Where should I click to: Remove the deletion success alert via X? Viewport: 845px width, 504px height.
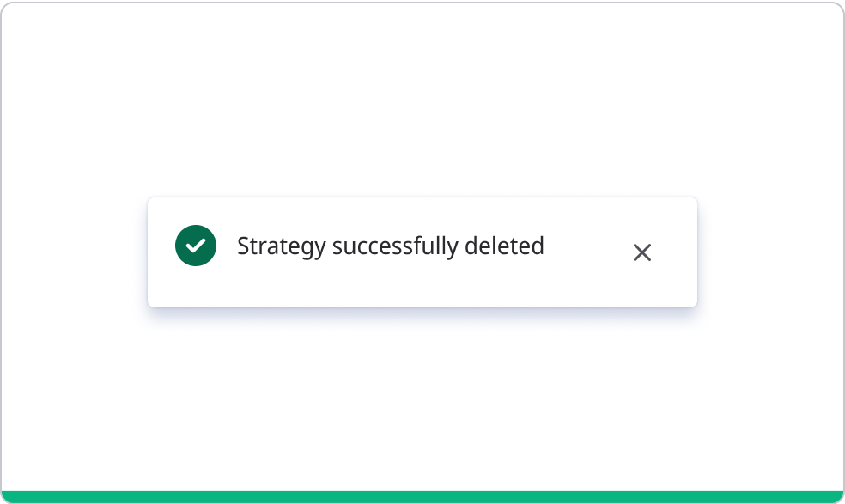click(x=642, y=252)
